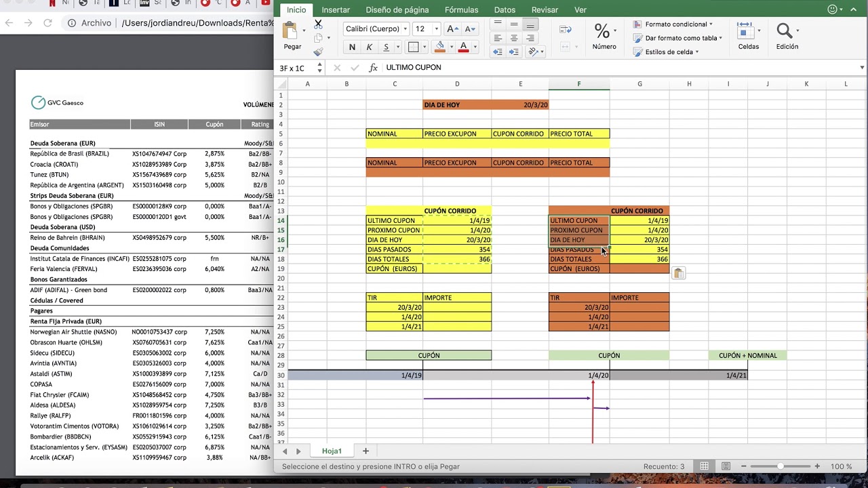The width and height of the screenshot is (868, 488).
Task: Align cell content to the top
Action: [x=498, y=23]
